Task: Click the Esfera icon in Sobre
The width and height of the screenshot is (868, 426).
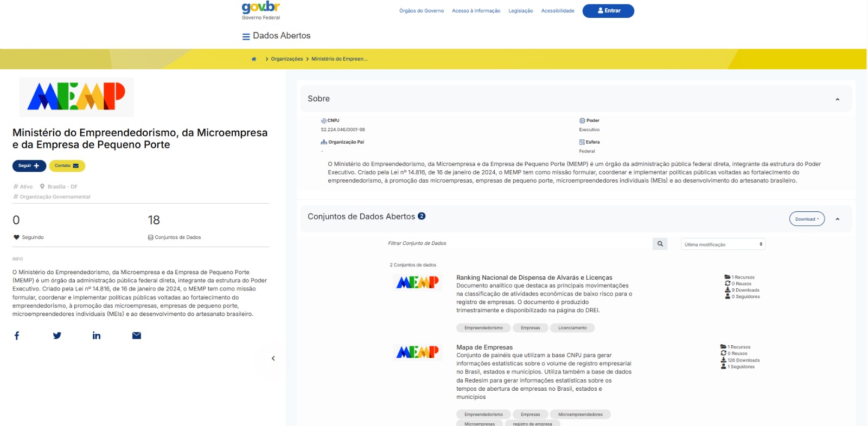Action: pos(582,142)
